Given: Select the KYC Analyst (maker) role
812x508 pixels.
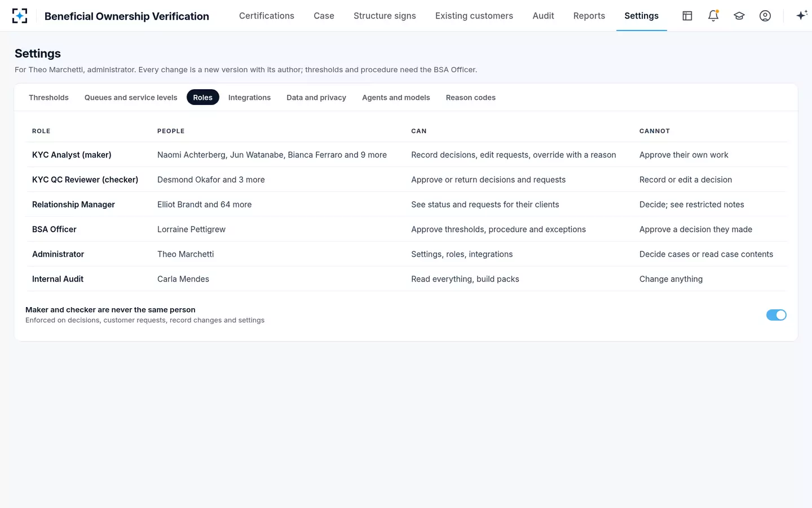Looking at the screenshot, I should click(x=72, y=155).
